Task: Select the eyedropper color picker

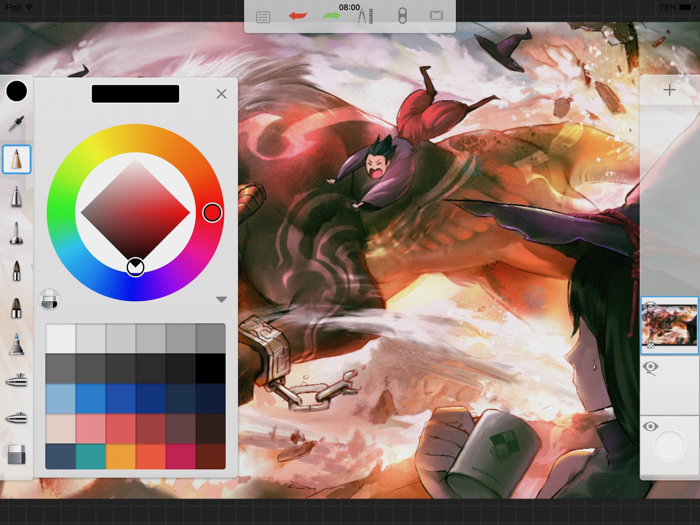Action: (17, 123)
